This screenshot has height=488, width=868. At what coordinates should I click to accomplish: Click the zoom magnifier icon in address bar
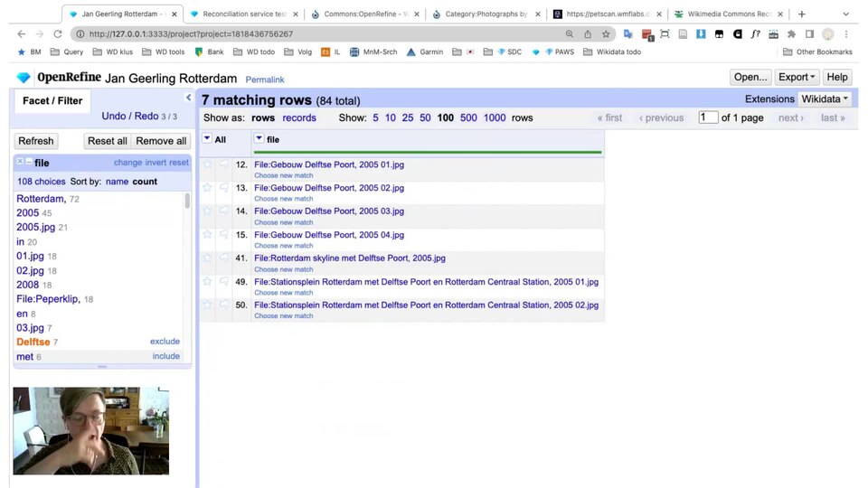point(569,34)
